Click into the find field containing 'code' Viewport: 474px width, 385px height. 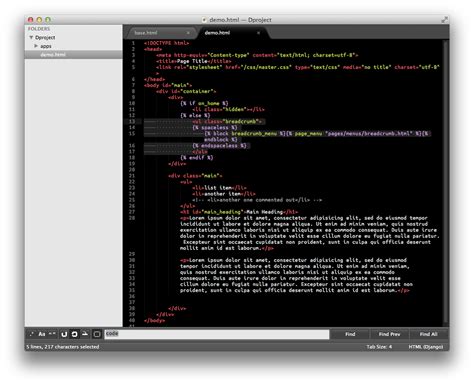(217, 334)
